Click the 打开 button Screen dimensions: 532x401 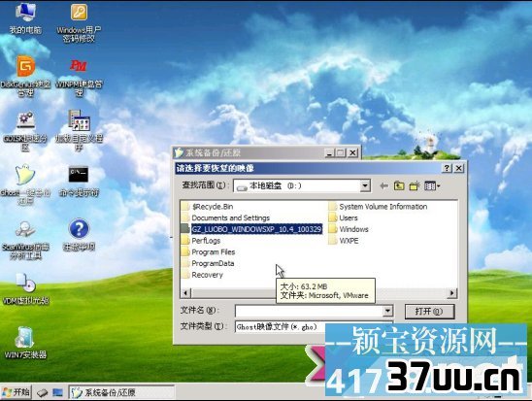[429, 311]
